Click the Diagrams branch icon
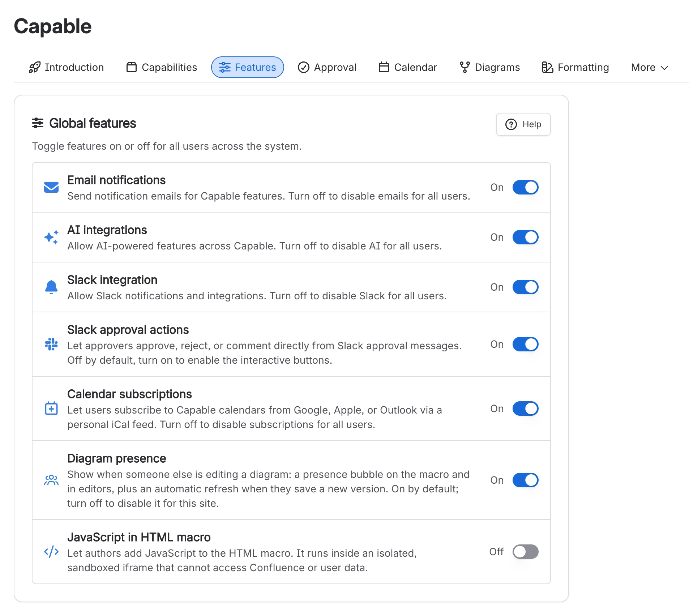Image resolution: width=689 pixels, height=616 pixels. (465, 67)
